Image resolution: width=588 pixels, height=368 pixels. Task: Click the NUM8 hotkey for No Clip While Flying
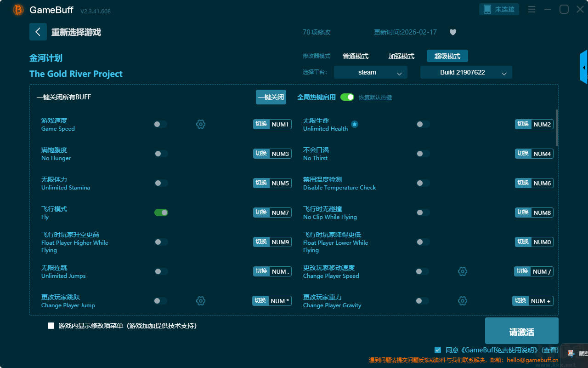point(542,213)
